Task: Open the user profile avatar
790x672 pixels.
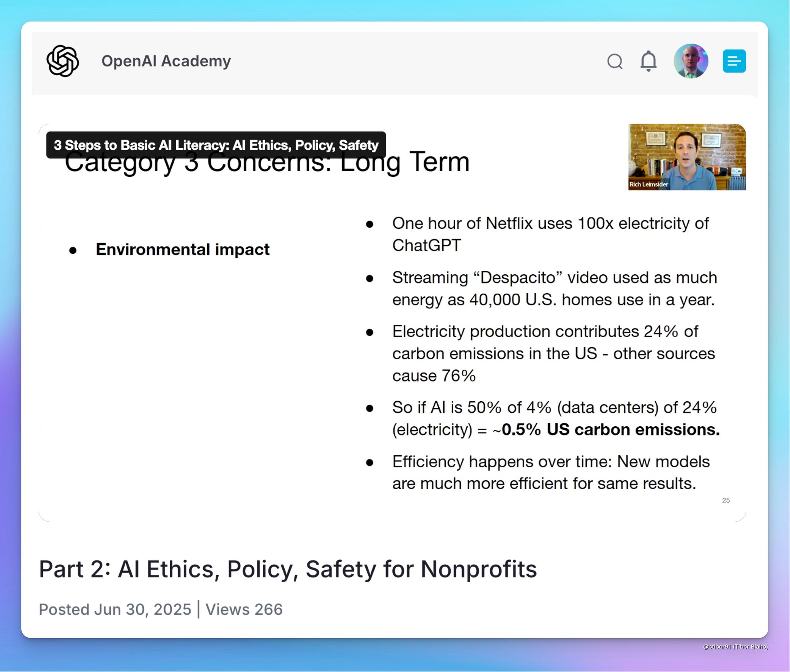Action: pyautogui.click(x=690, y=61)
